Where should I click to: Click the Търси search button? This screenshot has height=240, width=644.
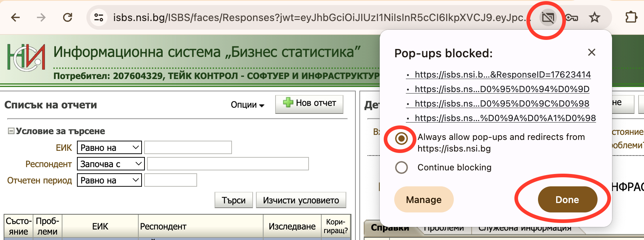(x=234, y=200)
